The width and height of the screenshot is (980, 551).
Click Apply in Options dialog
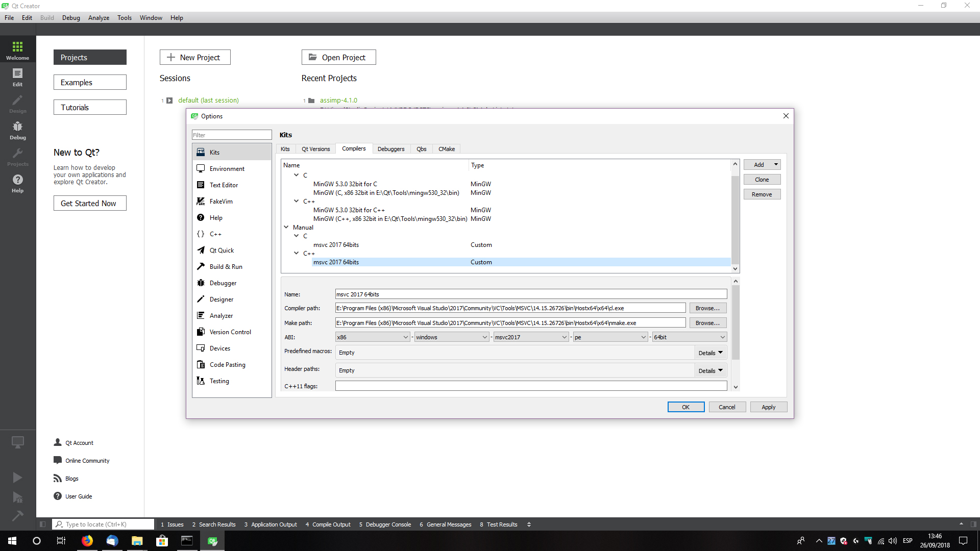[x=769, y=407]
